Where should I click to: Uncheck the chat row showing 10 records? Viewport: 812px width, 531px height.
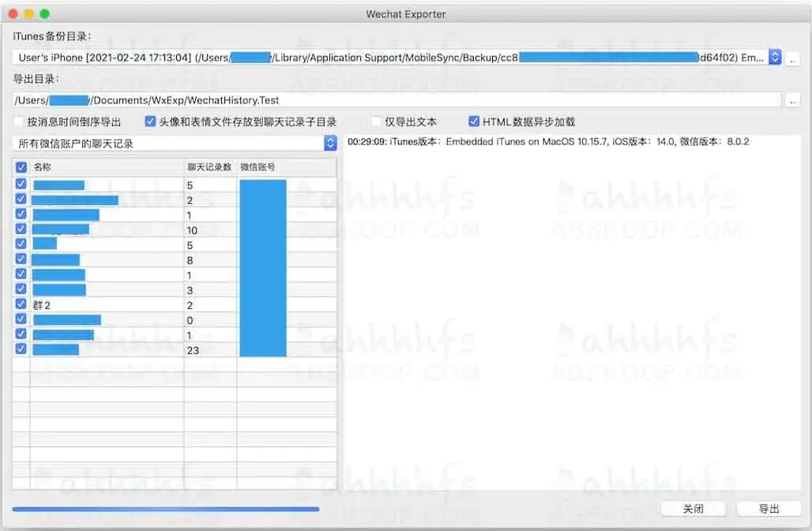pyautogui.click(x=20, y=229)
